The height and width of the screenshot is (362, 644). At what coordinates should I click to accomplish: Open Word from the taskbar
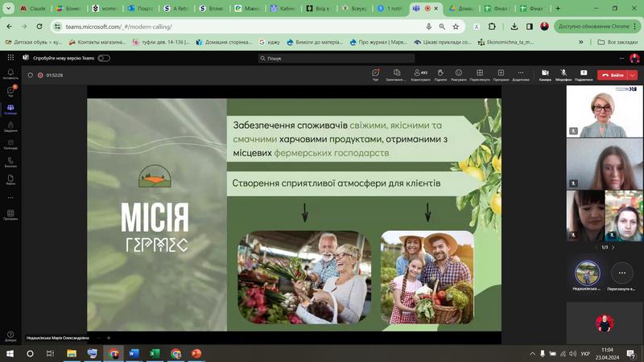[x=134, y=353]
